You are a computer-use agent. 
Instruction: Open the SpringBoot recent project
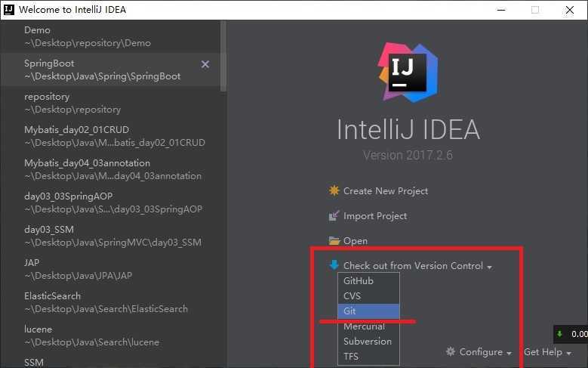point(111,70)
